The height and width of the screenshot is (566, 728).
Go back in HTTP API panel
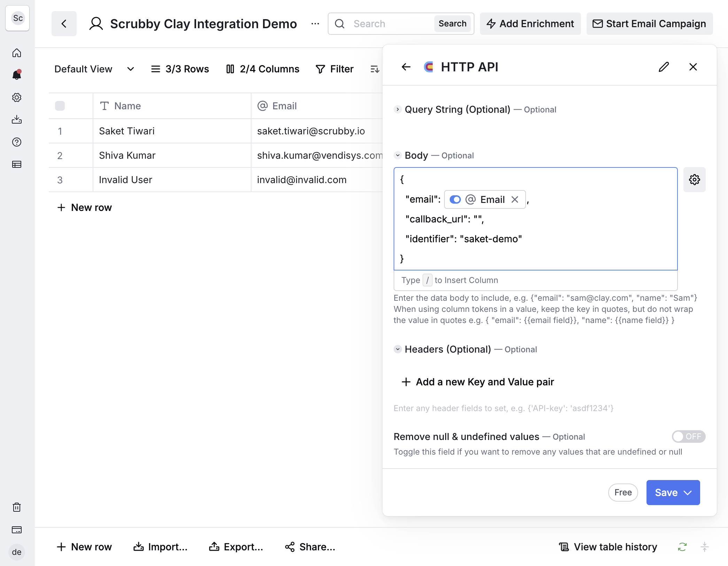pos(406,67)
